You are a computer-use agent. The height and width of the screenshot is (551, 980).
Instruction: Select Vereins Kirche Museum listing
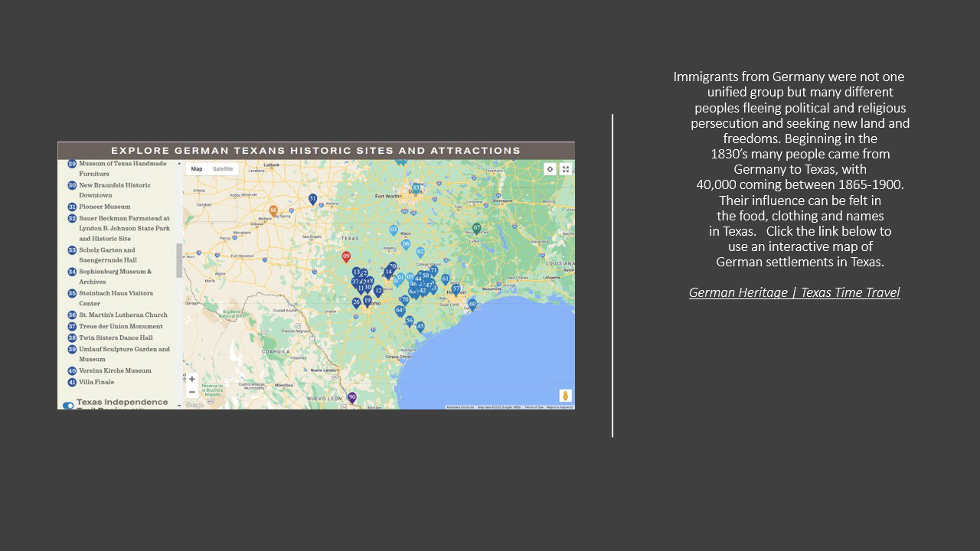click(110, 370)
